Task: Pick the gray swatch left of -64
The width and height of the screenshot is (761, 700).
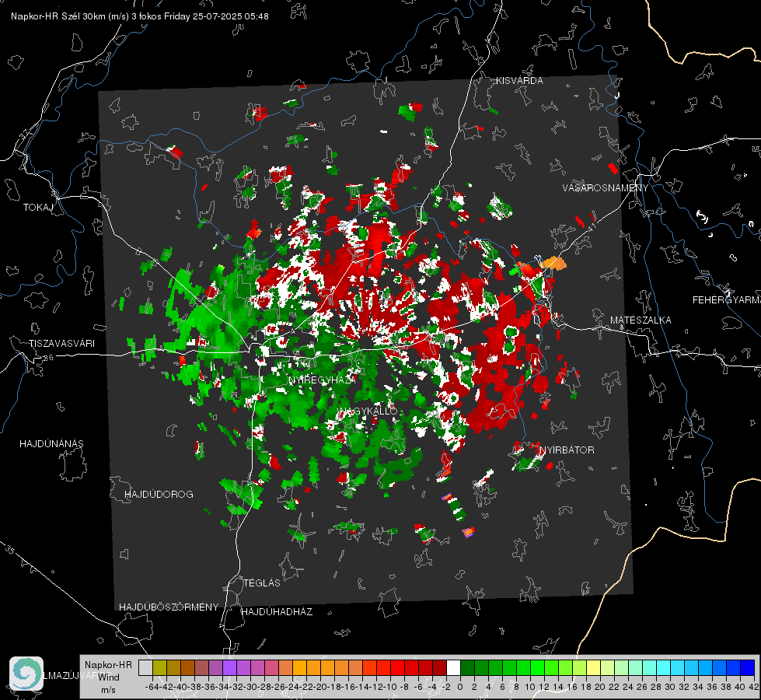Action: 145,667
